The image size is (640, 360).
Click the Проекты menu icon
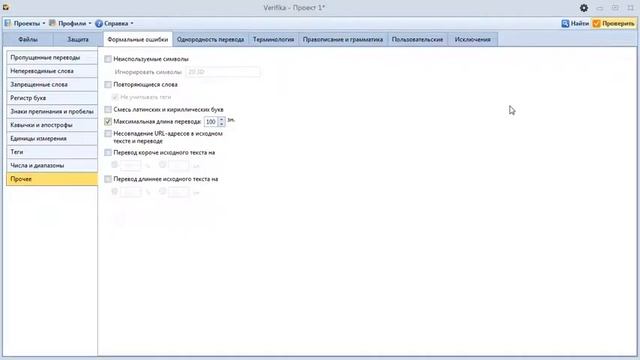pyautogui.click(x=8, y=23)
